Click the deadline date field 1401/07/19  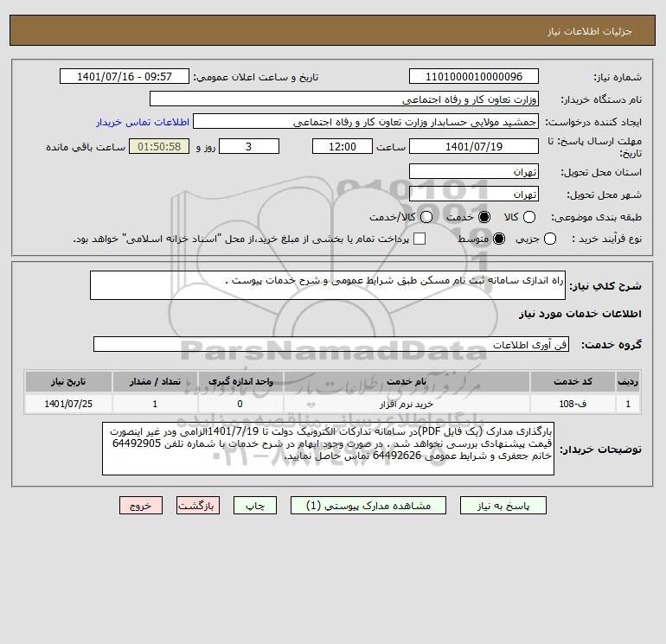[x=474, y=146]
